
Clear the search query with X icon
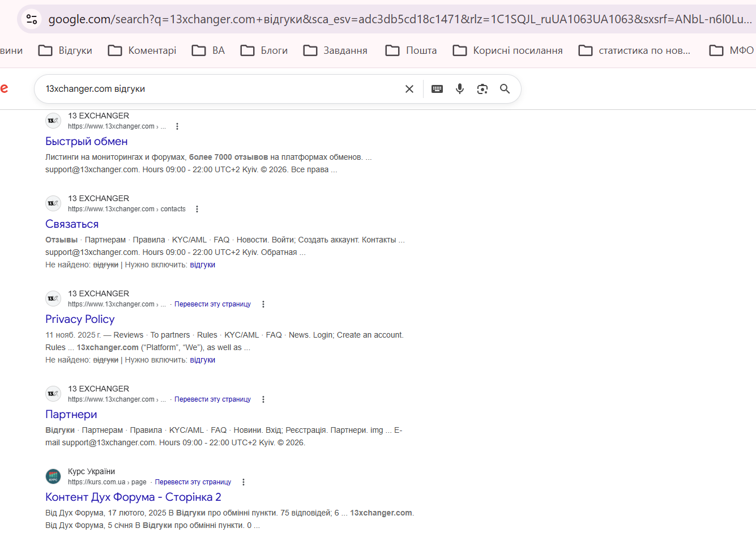409,89
